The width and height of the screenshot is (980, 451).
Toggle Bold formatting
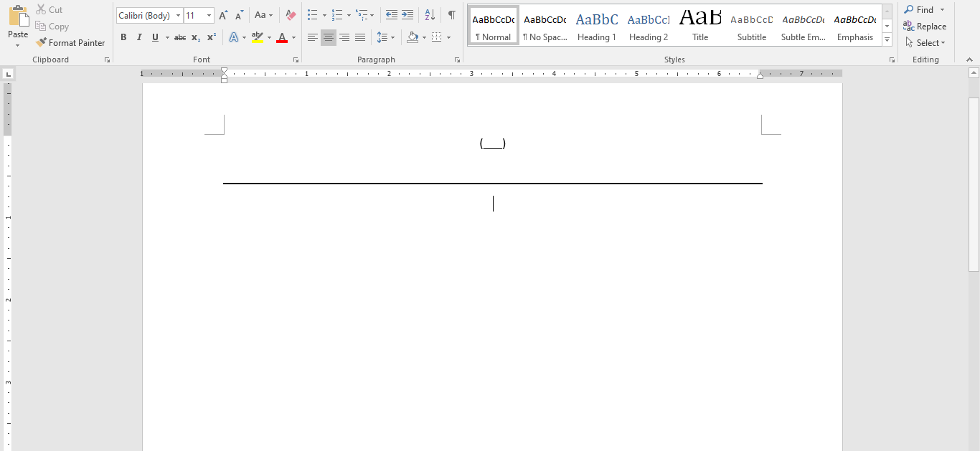click(x=123, y=37)
